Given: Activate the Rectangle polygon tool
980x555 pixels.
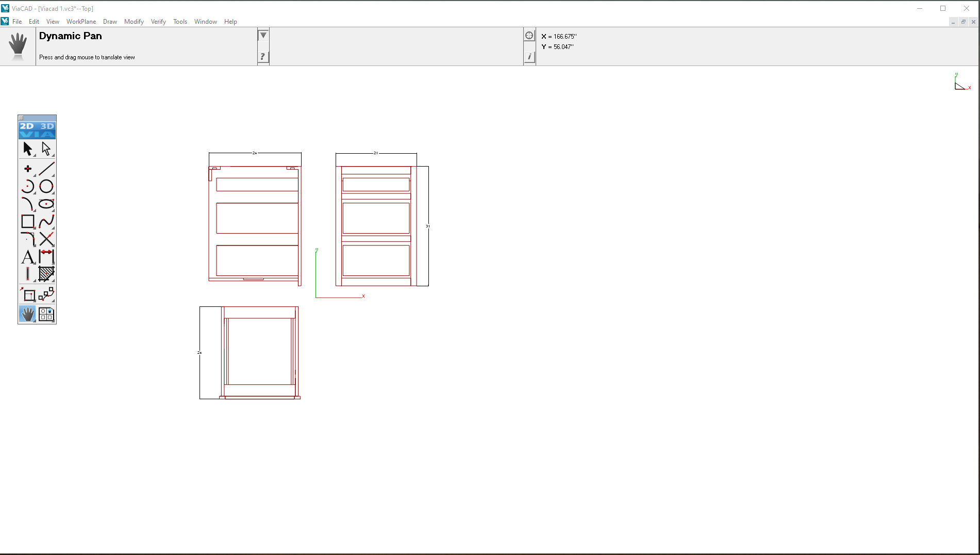Looking at the screenshot, I should (28, 221).
